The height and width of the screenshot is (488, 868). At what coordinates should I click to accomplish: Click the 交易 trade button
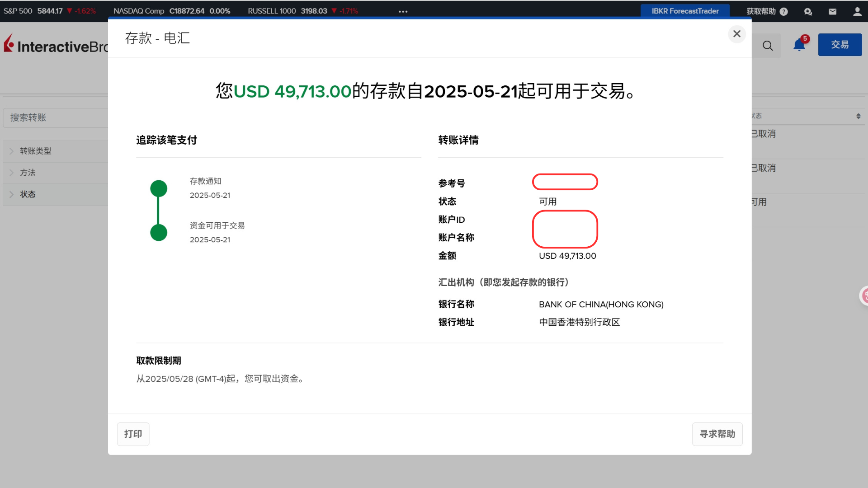[840, 45]
